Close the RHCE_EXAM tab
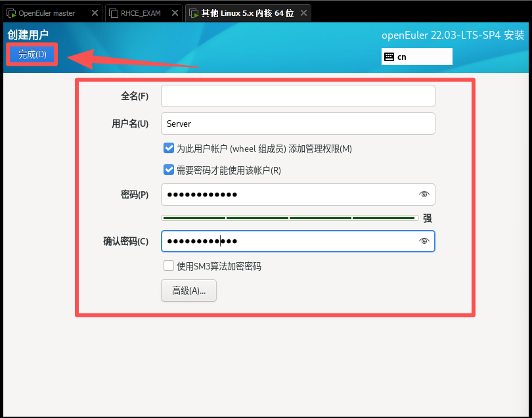This screenshot has width=532, height=418. (x=175, y=13)
